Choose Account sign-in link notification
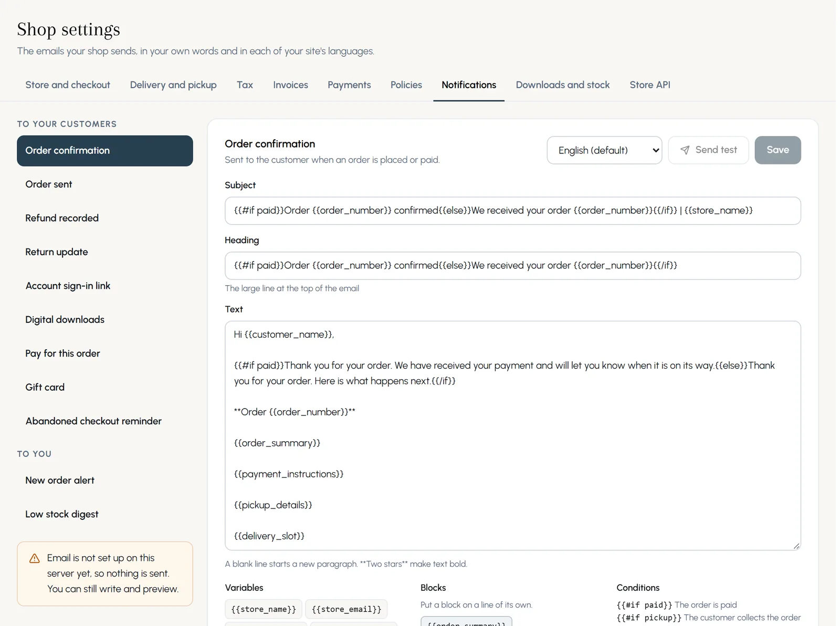Image resolution: width=840 pixels, height=626 pixels. (x=105, y=286)
